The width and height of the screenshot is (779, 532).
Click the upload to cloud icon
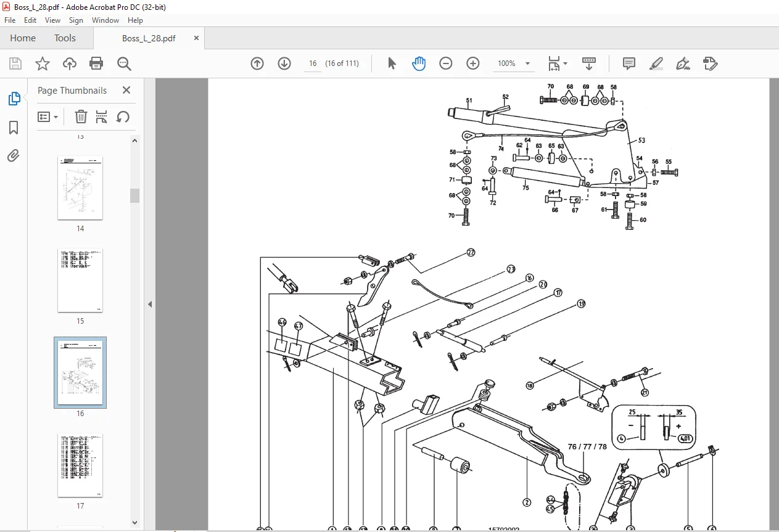(x=70, y=63)
